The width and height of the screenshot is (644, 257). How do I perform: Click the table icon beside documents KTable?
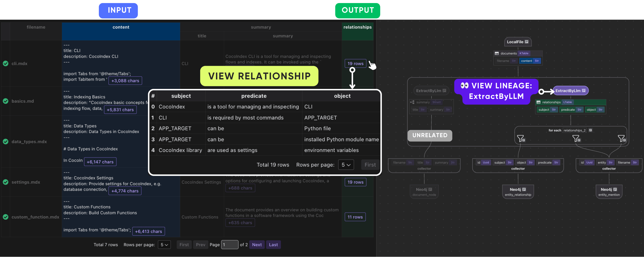(497, 53)
